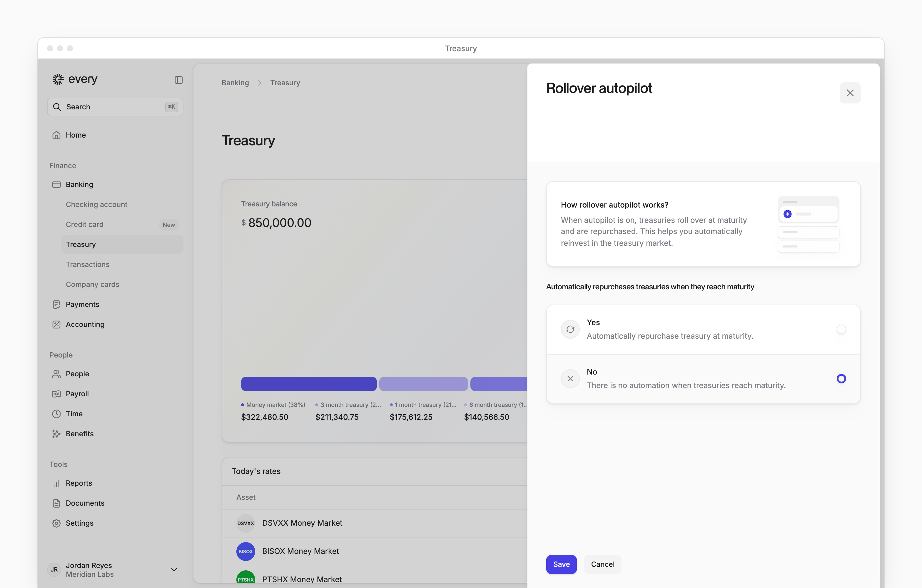
Task: Click the X icon beside No
Action: tap(570, 379)
